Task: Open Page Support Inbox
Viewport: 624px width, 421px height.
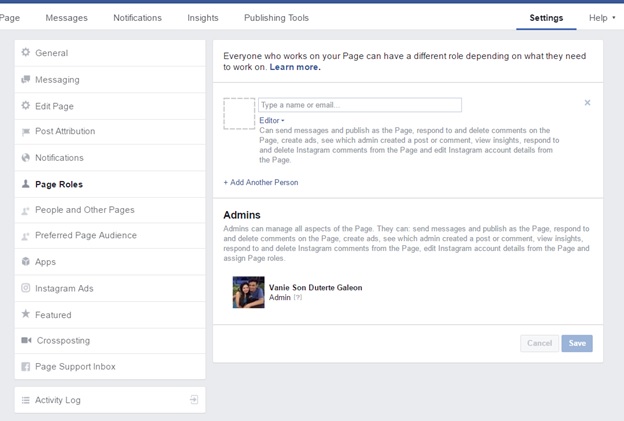Action: [110, 366]
